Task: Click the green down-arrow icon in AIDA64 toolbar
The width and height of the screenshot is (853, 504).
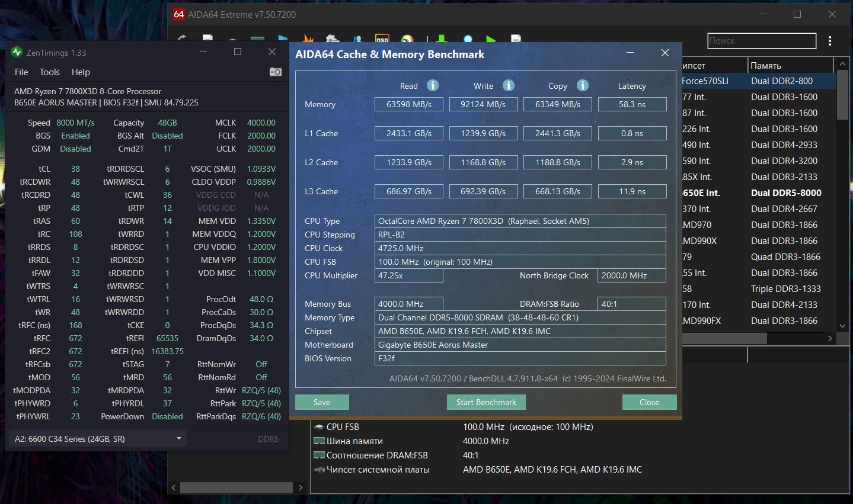Action: [442, 39]
